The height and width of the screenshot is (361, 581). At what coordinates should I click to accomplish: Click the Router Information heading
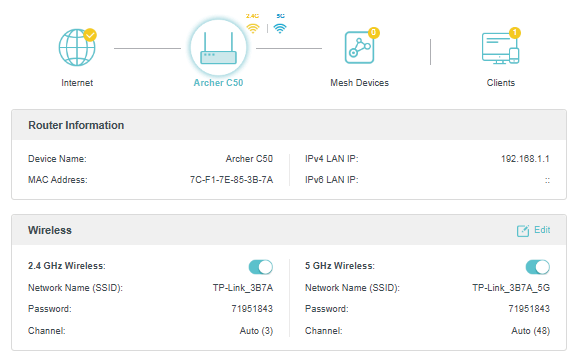[76, 125]
